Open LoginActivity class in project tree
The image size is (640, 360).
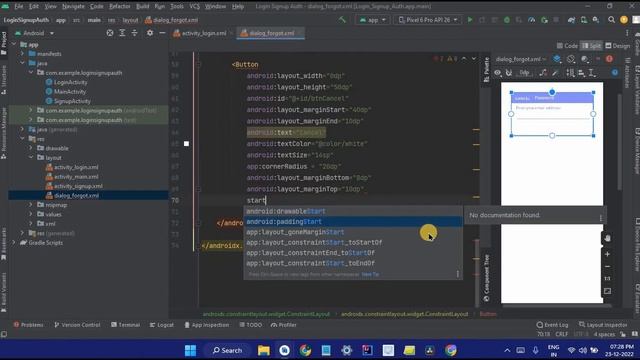(66, 82)
